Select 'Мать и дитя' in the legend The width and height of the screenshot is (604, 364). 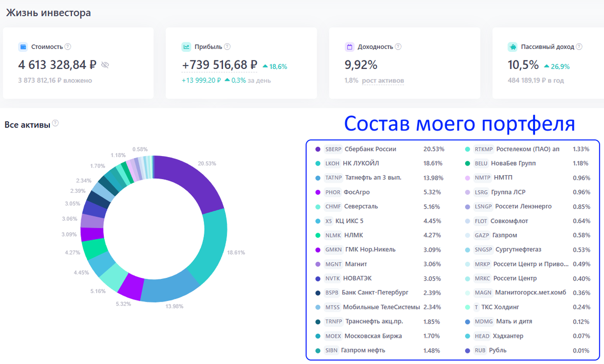[x=514, y=321]
